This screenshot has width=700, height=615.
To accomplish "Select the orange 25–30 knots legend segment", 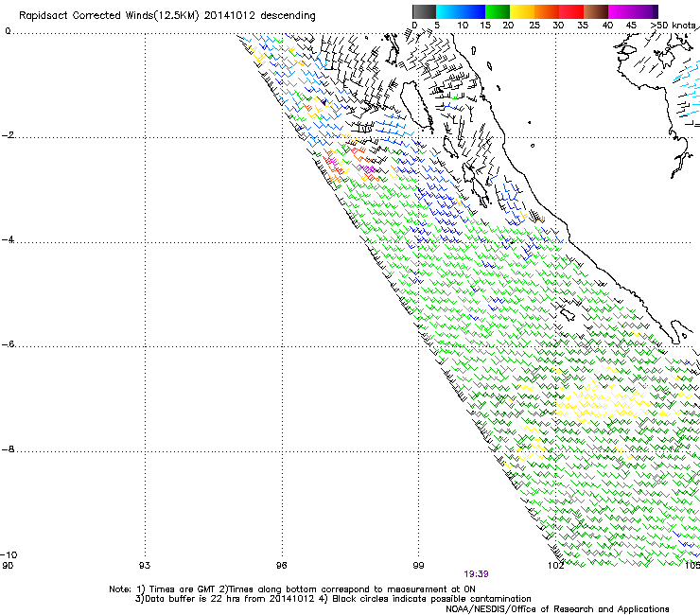I will (x=547, y=11).
